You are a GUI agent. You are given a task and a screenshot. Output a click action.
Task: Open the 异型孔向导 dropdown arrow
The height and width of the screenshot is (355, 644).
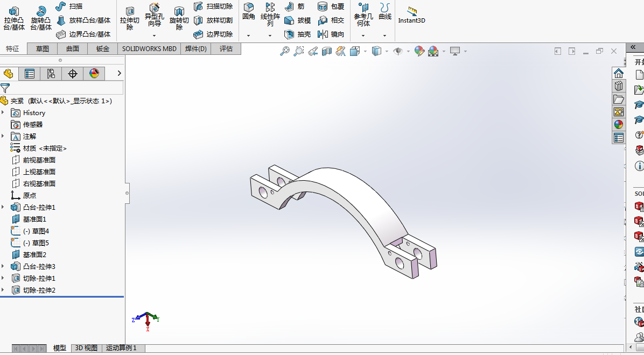(x=155, y=35)
